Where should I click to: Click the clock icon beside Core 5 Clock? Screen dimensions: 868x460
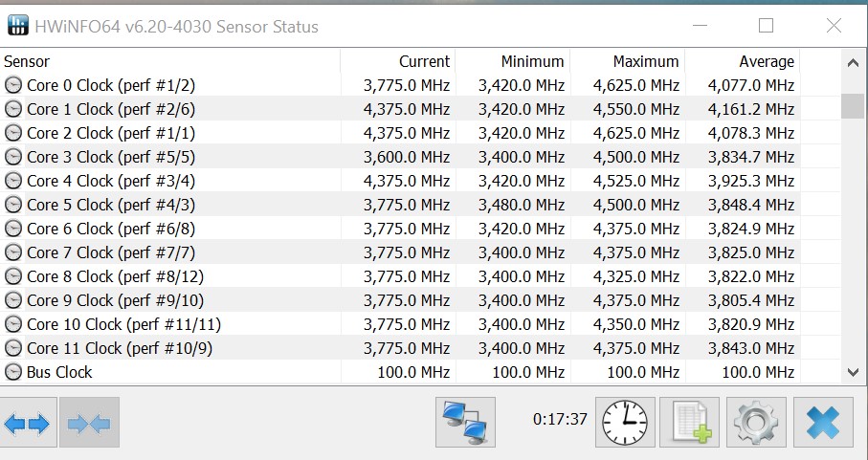pyautogui.click(x=13, y=205)
